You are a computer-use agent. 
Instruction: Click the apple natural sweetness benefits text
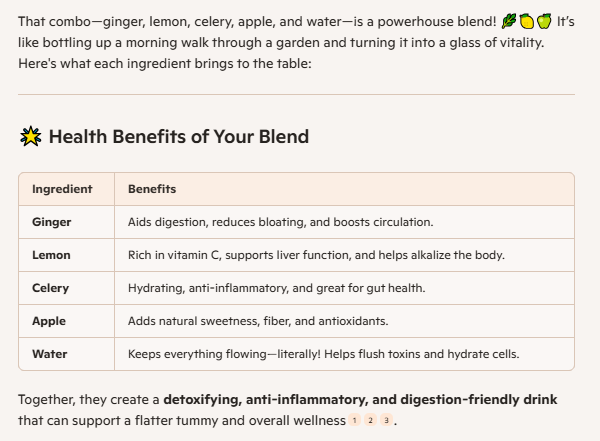258,321
